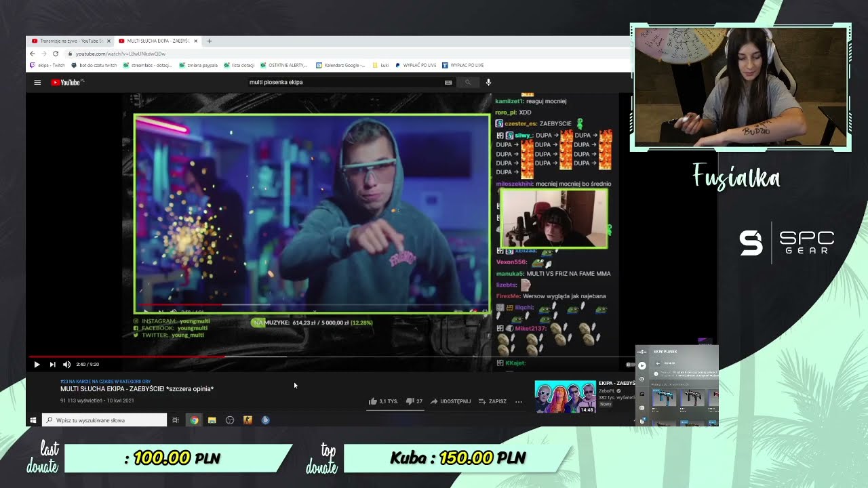Open File Explorer from the taskbar
The width and height of the screenshot is (868, 488).
tap(212, 420)
